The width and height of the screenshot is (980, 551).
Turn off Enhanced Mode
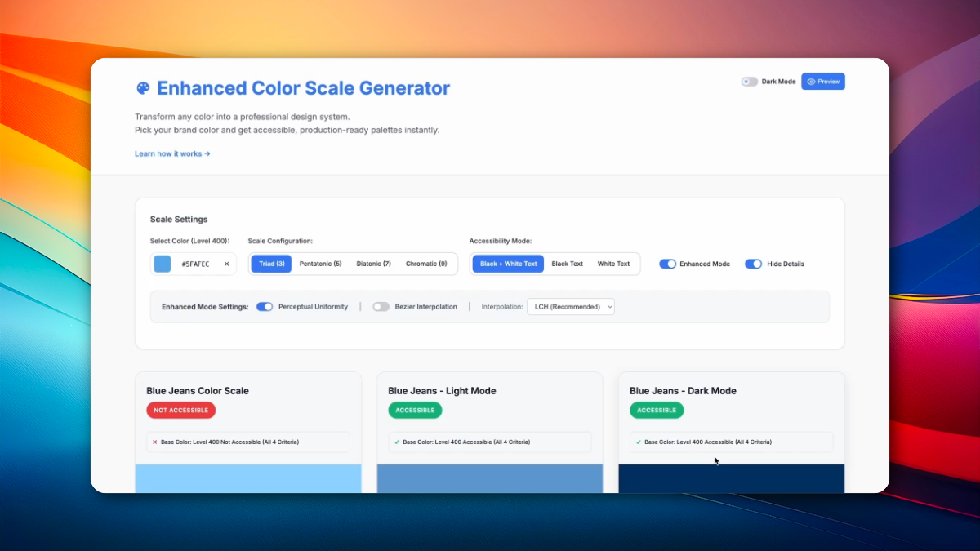tap(668, 264)
